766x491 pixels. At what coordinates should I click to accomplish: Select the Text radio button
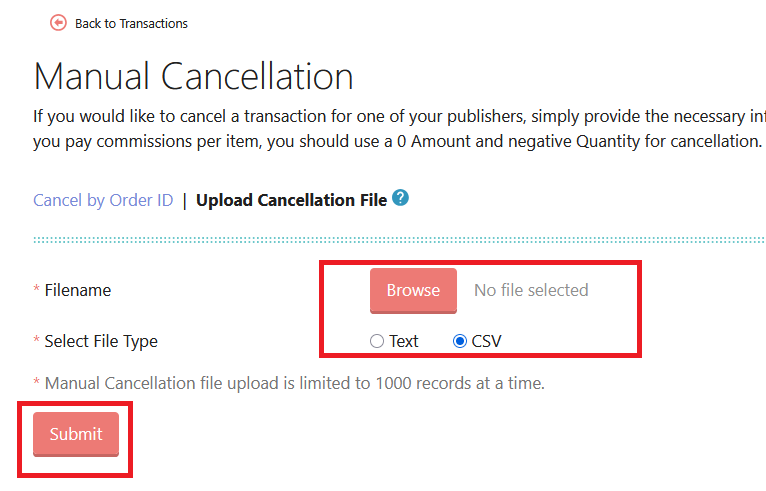(377, 341)
